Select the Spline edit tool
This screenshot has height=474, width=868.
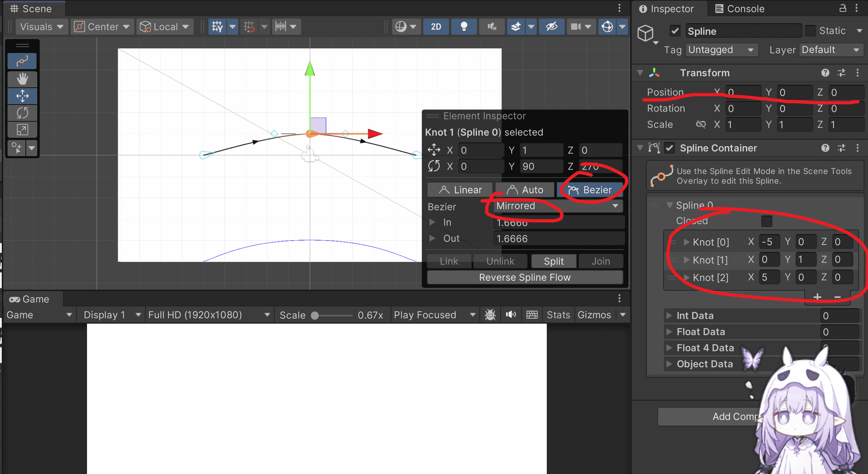pos(22,61)
